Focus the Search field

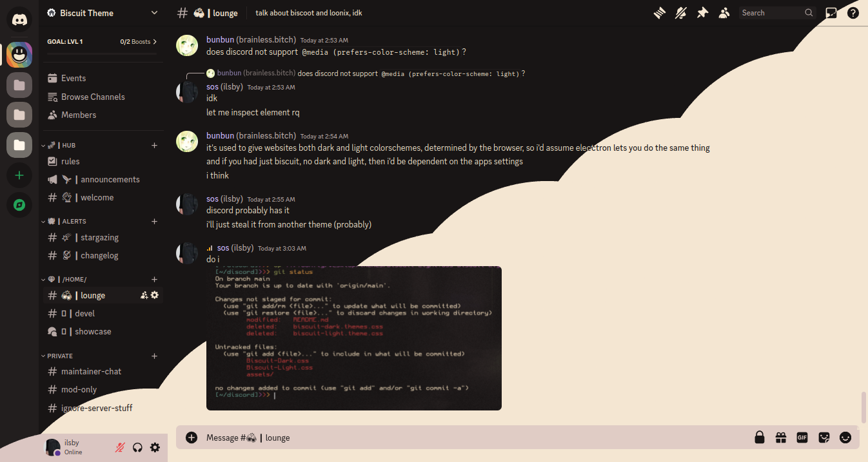coord(777,13)
